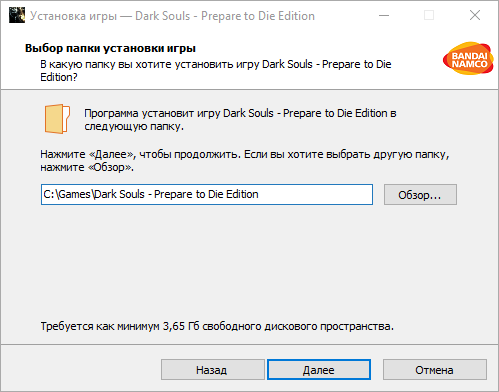Click the Dark Souls installer title bar icon

tap(17, 15)
